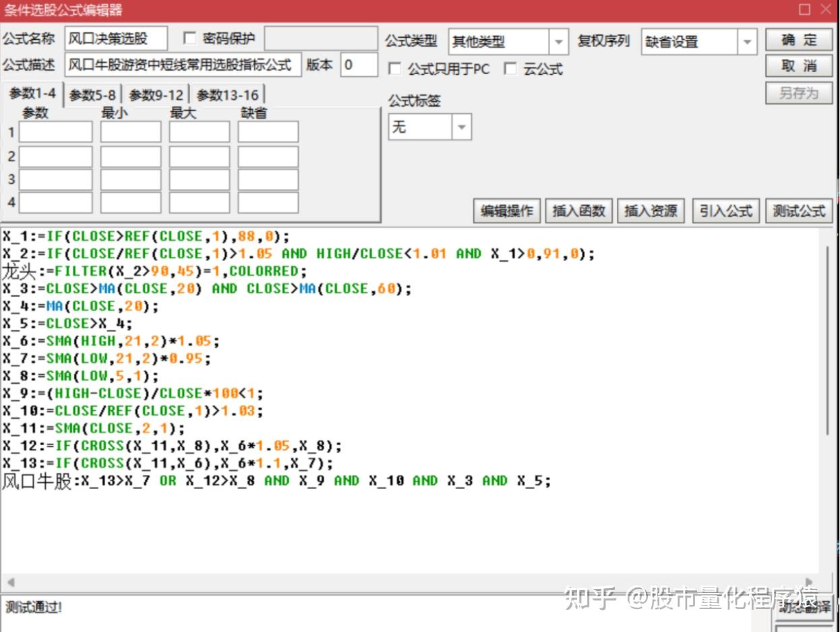Click the 取消 button
The height and width of the screenshot is (632, 840).
point(799,66)
